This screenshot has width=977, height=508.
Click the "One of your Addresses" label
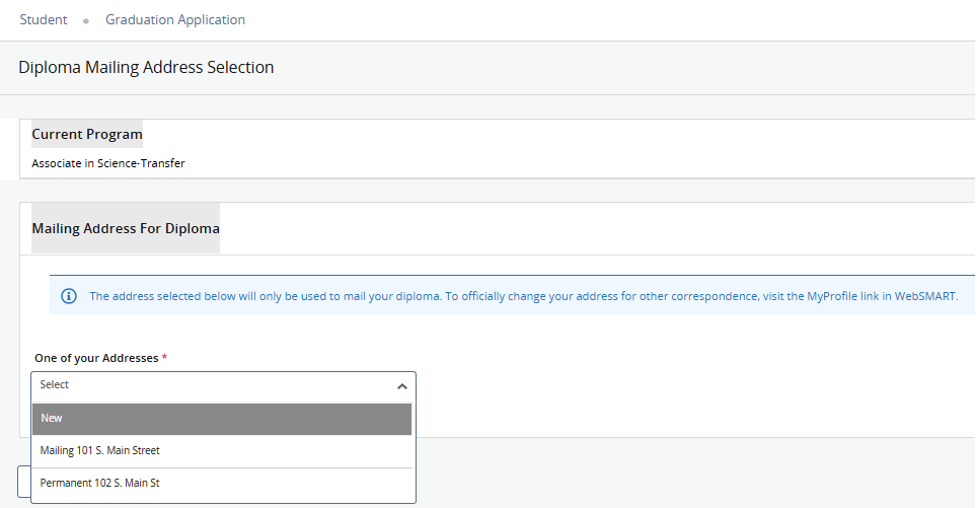96,358
